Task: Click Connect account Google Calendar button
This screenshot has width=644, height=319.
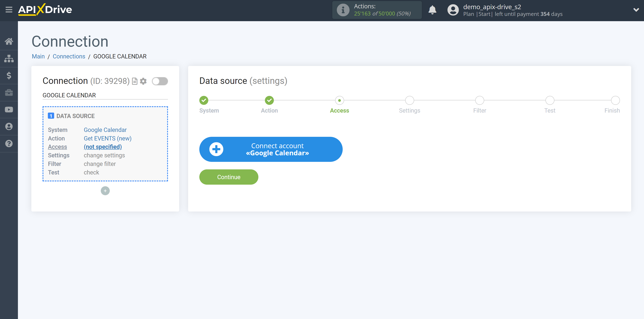Action: [271, 149]
